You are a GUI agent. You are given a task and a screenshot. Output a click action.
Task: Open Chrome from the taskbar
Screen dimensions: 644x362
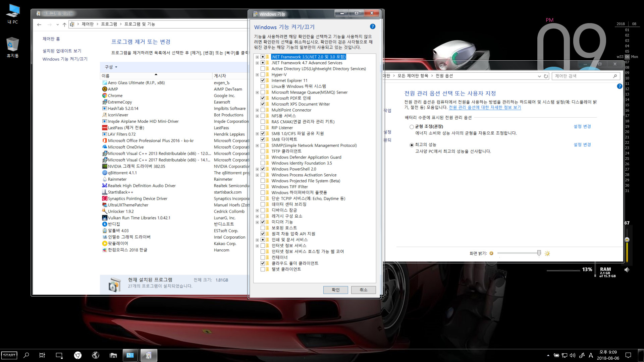coord(77,355)
